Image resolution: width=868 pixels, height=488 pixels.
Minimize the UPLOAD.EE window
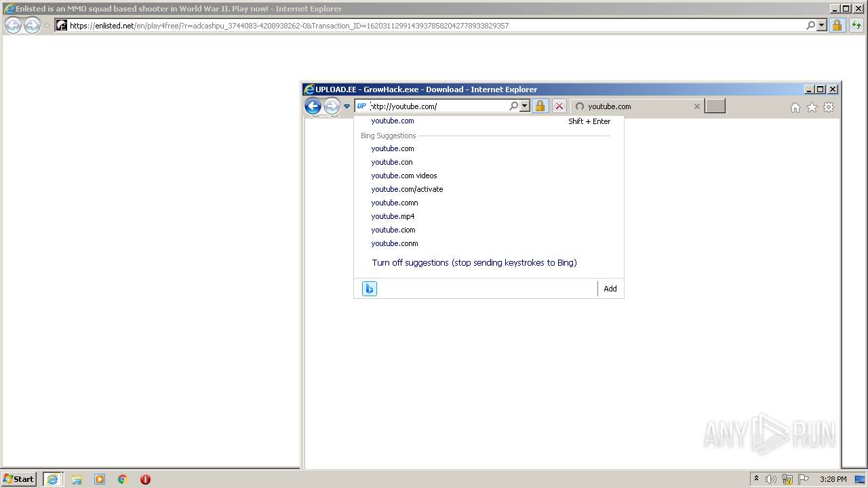(x=809, y=89)
